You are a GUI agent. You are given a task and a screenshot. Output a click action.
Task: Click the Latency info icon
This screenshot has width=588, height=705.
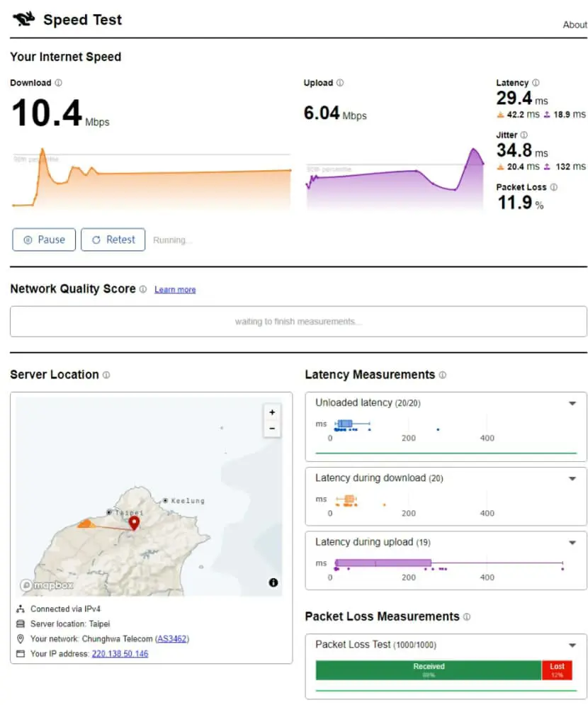(x=536, y=83)
